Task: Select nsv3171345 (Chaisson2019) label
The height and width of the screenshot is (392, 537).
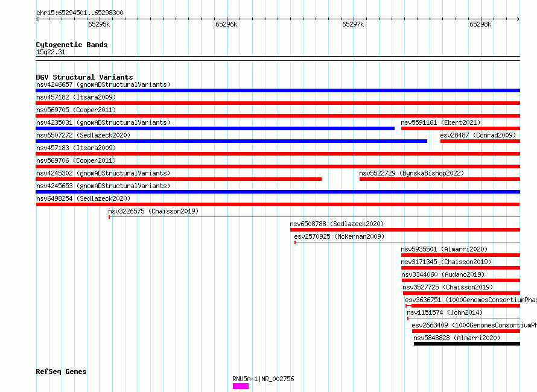Action: 446,262
